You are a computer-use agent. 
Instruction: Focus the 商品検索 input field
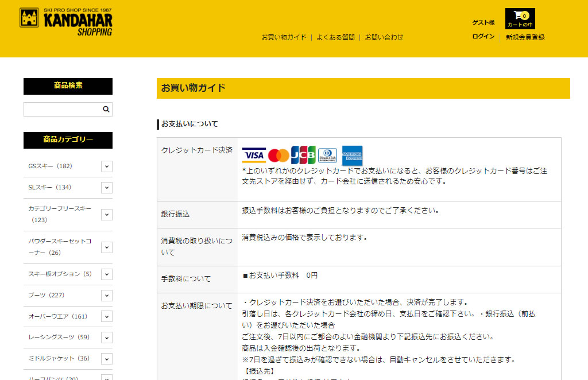62,109
